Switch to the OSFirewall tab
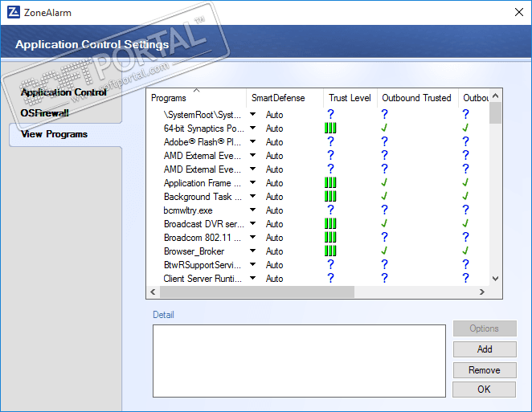The image size is (532, 412). (44, 113)
